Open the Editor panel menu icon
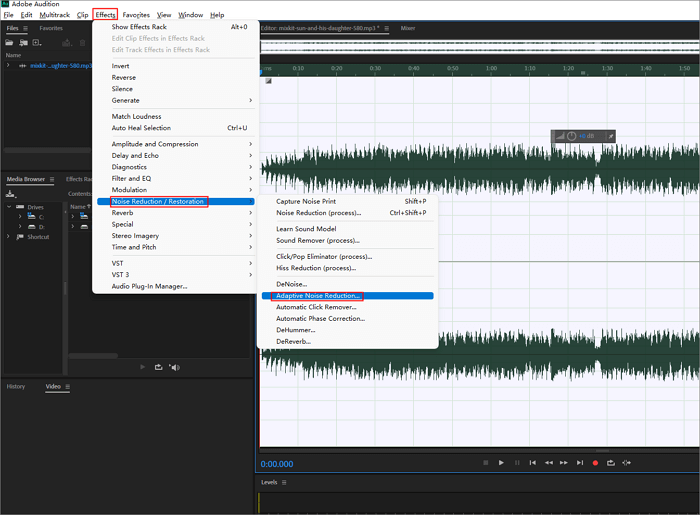Image resolution: width=700 pixels, height=515 pixels. coord(387,28)
